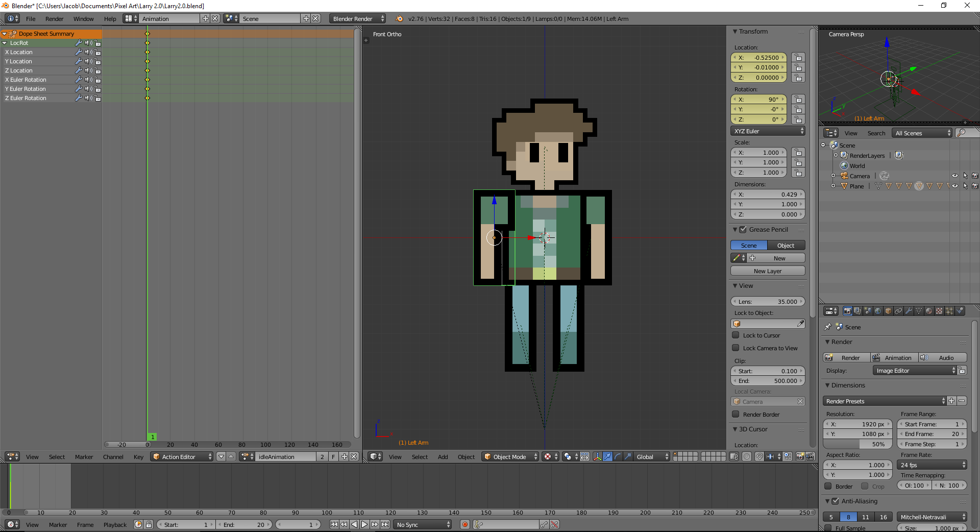The image size is (980, 532).
Task: Pin the Scene properties context
Action: (x=828, y=327)
